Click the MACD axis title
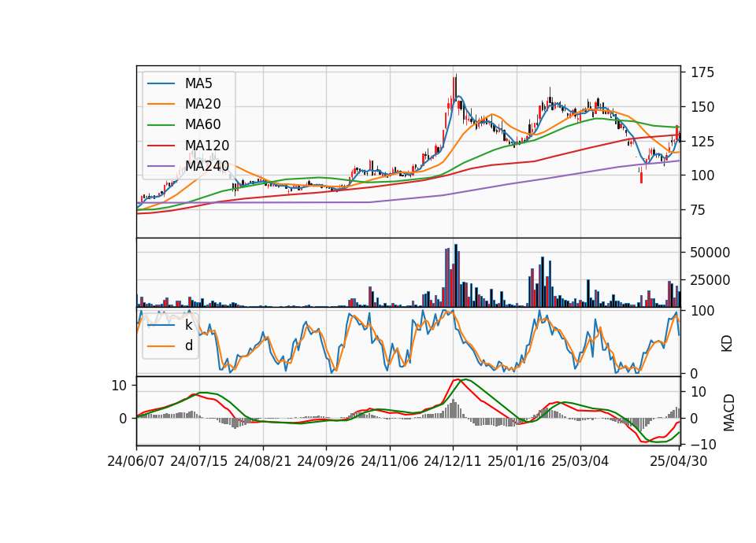 click(x=729, y=413)
